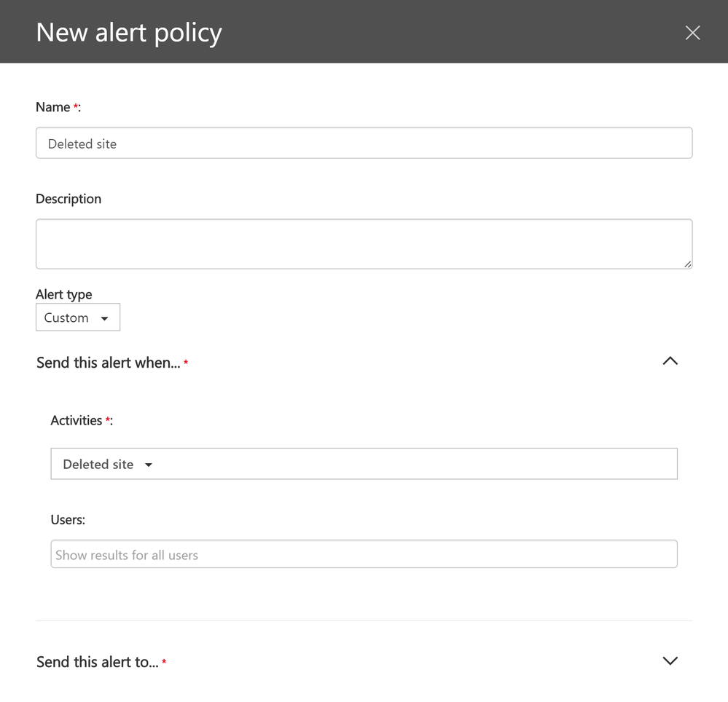The image size is (728, 702).
Task: Collapse the 'Send this alert when' section chevron
Action: tap(670, 361)
